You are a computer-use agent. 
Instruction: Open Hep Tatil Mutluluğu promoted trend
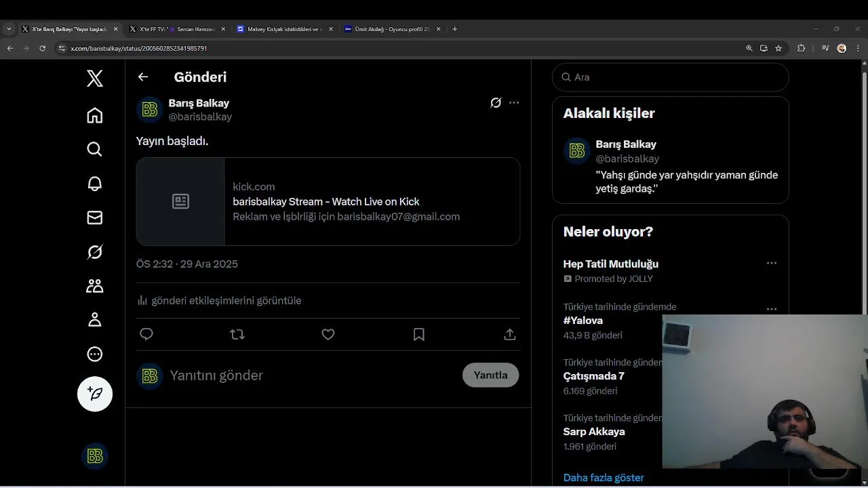coord(611,264)
